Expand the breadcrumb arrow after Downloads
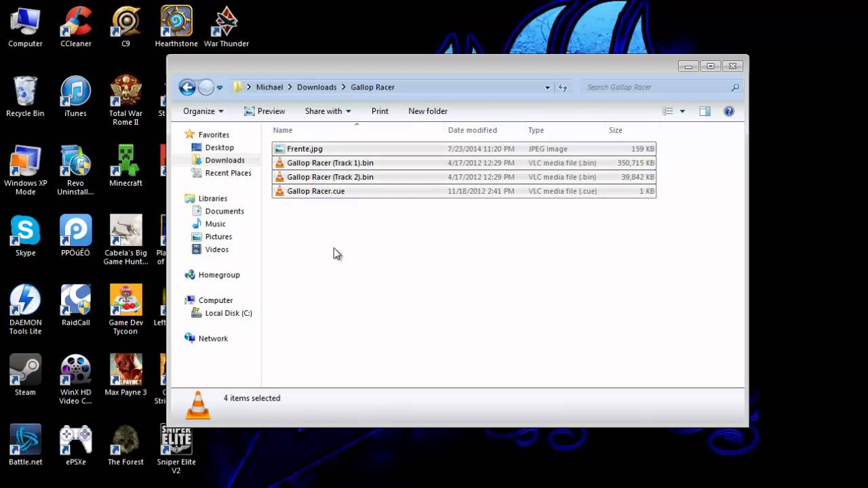The width and height of the screenshot is (868, 488). coord(344,87)
